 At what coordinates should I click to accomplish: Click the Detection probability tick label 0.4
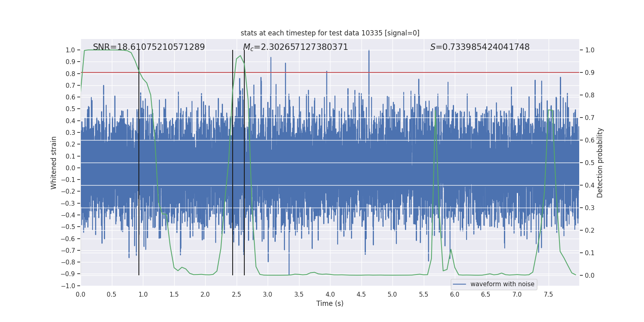[590, 186]
